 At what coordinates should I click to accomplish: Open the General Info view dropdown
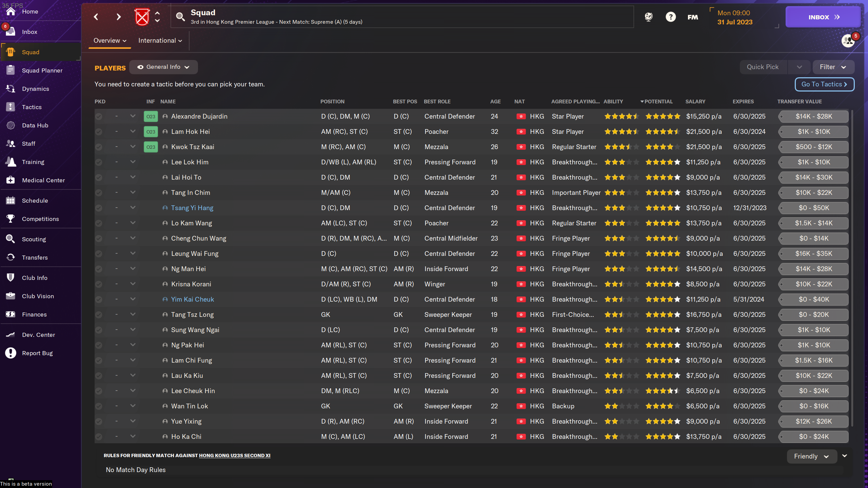point(163,67)
